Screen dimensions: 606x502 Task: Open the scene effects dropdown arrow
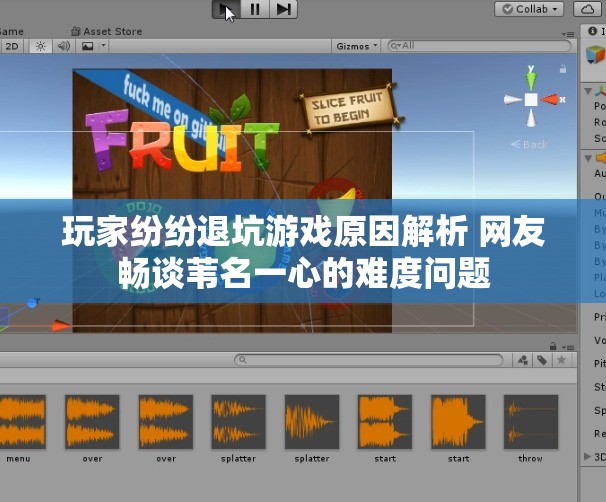pos(103,46)
